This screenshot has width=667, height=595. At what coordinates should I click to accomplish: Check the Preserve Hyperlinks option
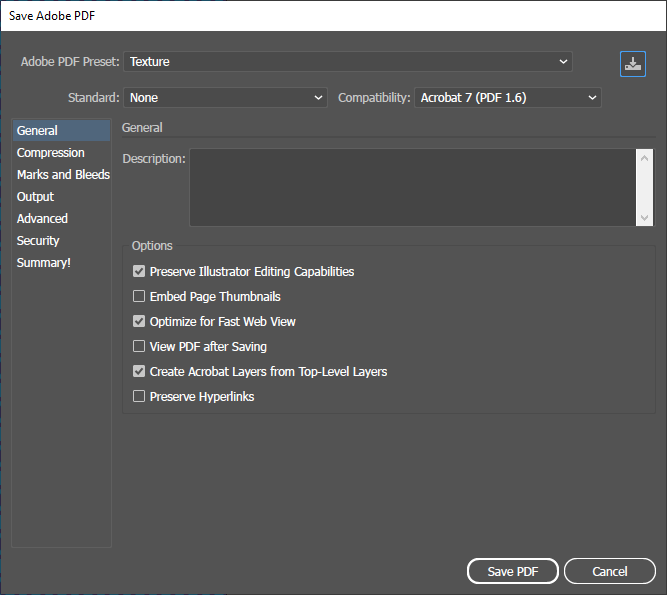point(139,396)
